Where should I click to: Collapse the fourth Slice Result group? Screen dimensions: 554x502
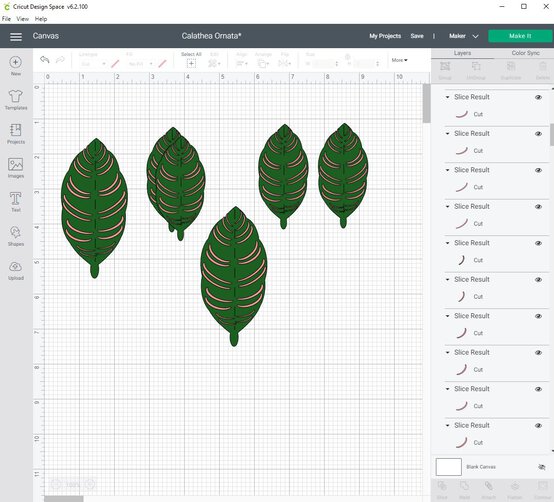pyautogui.click(x=448, y=206)
